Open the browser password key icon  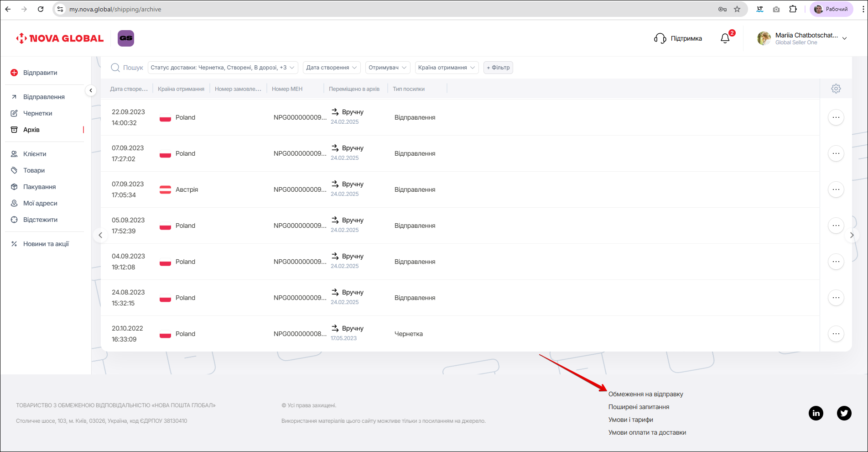(x=722, y=9)
